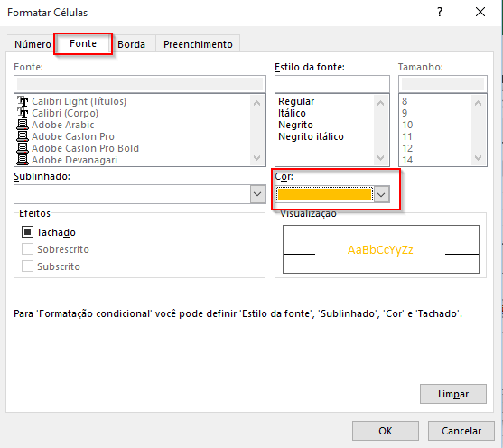Viewport: 503px width, 448px height.
Task: Click the orange Cor color swatch
Action: tap(324, 194)
